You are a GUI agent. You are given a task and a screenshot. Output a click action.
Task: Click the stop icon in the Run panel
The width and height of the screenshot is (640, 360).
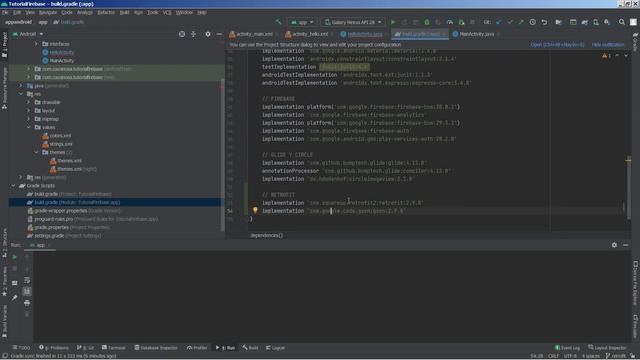15,269
